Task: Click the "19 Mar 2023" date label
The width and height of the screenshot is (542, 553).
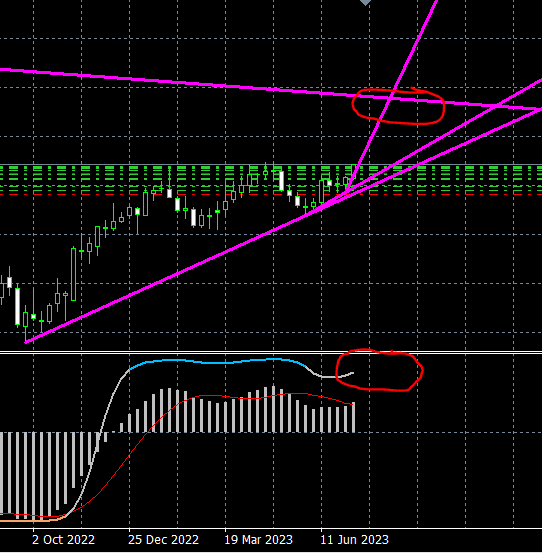Action: click(x=258, y=540)
